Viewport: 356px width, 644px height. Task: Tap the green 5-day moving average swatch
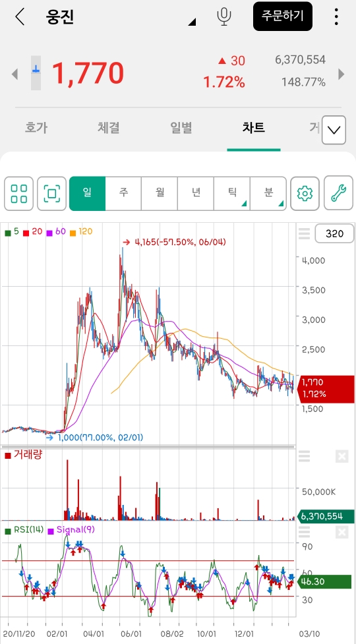(7, 233)
